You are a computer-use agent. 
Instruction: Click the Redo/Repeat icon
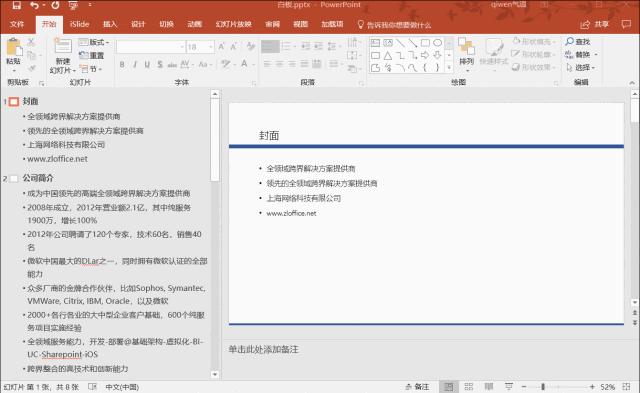(56, 5)
